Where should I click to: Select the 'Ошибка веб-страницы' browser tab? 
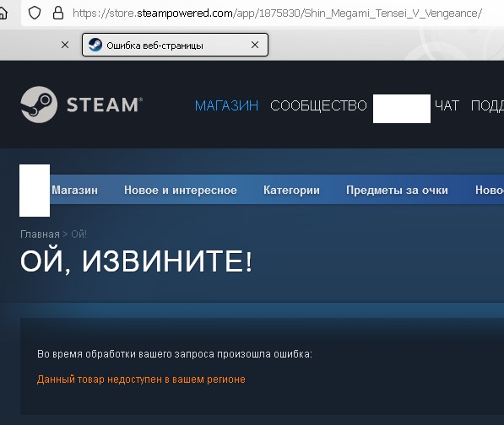click(x=176, y=45)
